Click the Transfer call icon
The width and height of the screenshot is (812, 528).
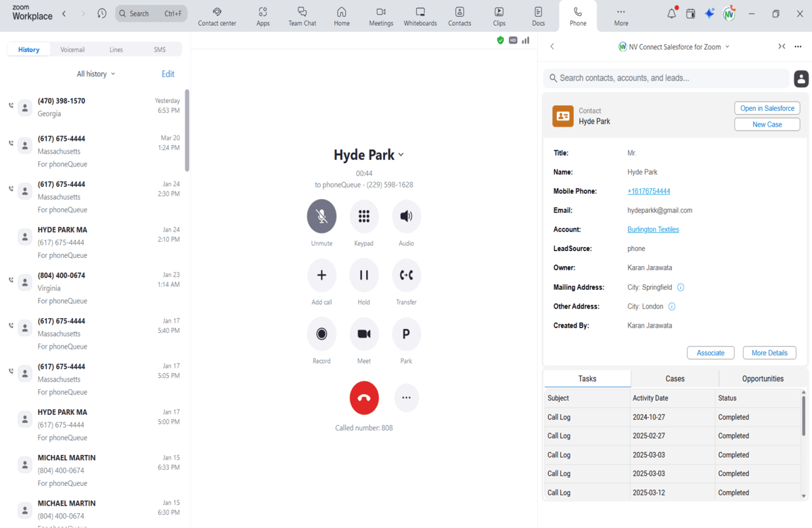pyautogui.click(x=406, y=276)
